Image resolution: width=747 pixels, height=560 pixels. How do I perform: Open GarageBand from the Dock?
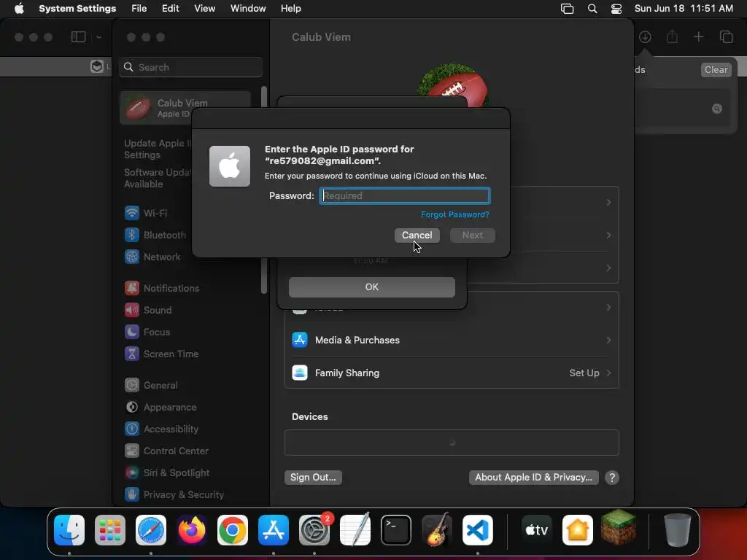(x=437, y=529)
